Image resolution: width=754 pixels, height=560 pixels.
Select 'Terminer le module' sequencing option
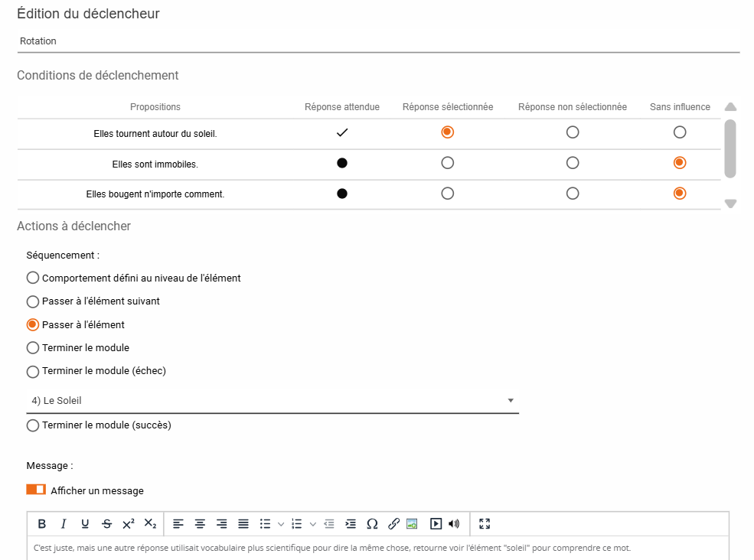[33, 348]
